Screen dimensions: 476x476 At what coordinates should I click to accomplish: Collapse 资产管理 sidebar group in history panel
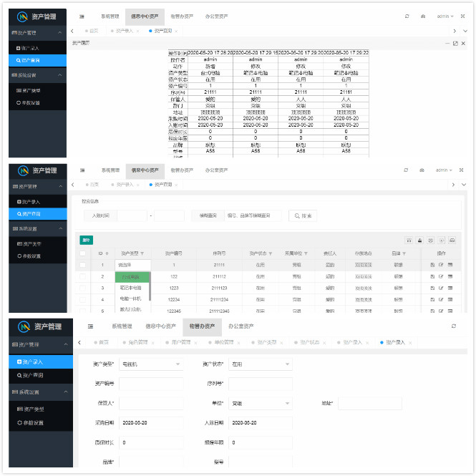click(37, 32)
